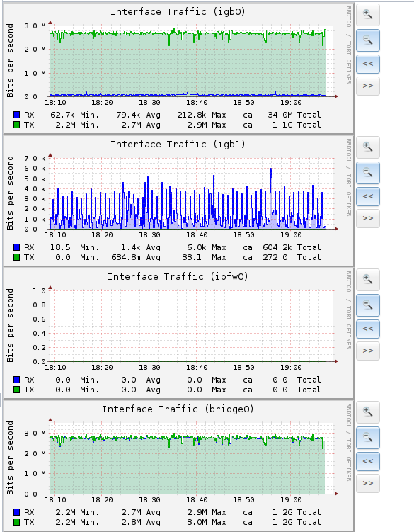Click the '19:00' time label on igb0 graph

click(x=291, y=102)
